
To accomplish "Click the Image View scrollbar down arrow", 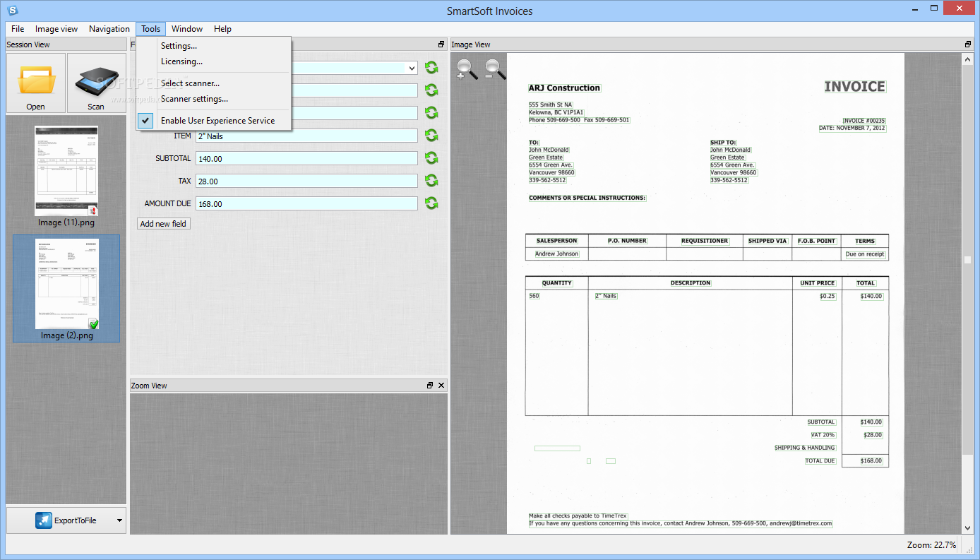I will pyautogui.click(x=968, y=528).
